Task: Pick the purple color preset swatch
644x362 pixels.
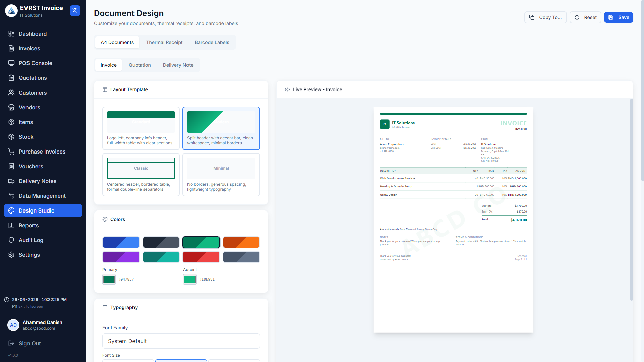Action: coord(121,257)
